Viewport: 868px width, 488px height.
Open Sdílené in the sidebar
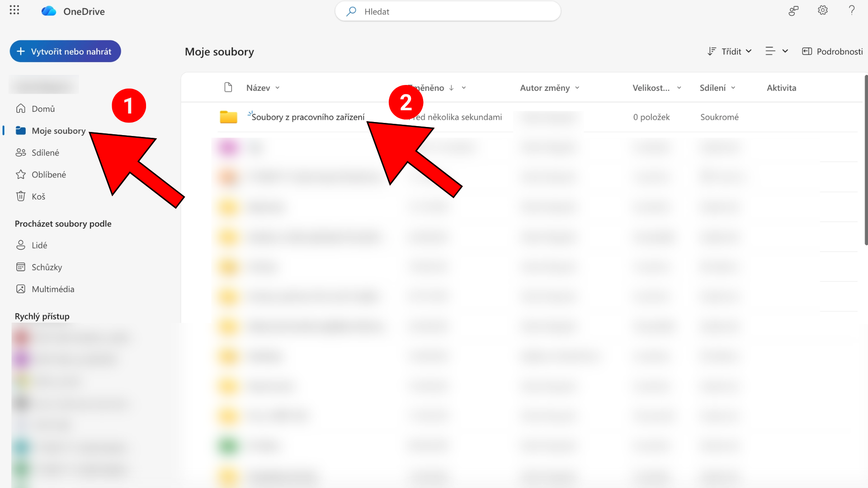[x=38, y=153]
